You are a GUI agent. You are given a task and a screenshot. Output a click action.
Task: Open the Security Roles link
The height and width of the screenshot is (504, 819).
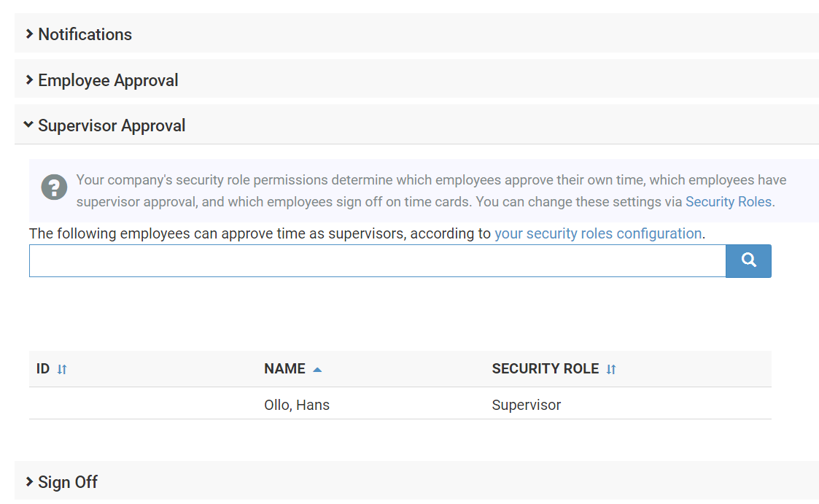[x=728, y=201]
